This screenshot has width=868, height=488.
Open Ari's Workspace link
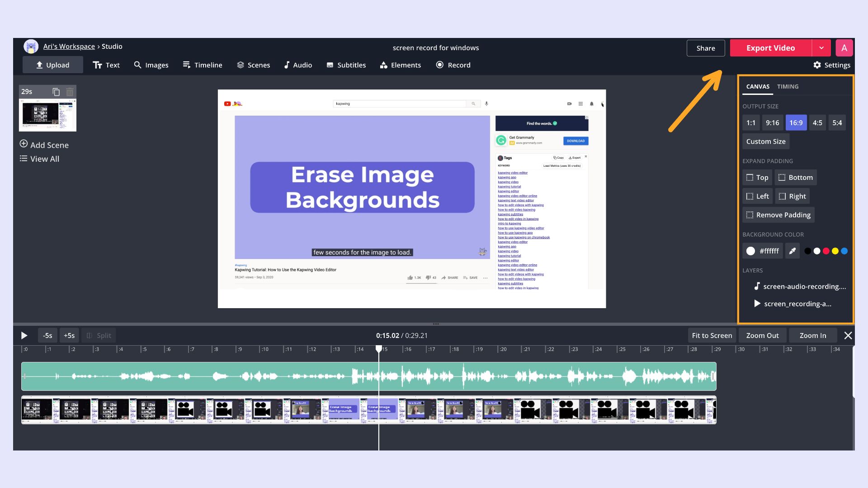tap(69, 47)
